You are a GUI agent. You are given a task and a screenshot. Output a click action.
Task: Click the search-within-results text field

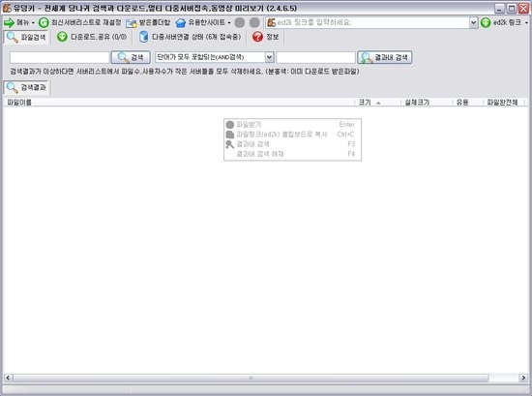[315, 57]
